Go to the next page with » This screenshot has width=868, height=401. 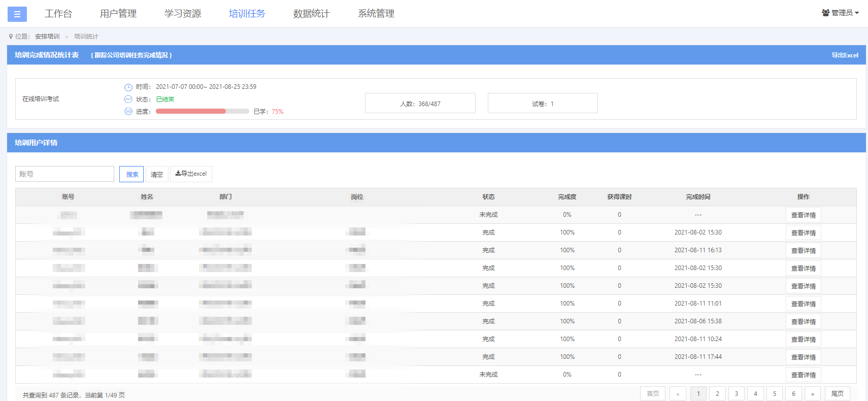(x=813, y=394)
